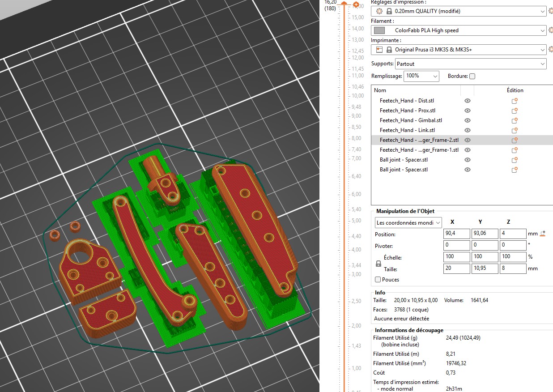
Task: Check the Pouces checkbox
Action: coord(378,280)
